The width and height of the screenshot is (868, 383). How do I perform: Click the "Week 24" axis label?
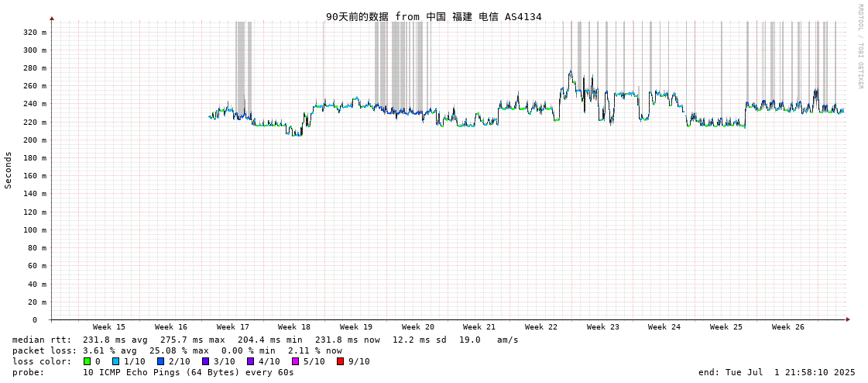[x=664, y=327]
